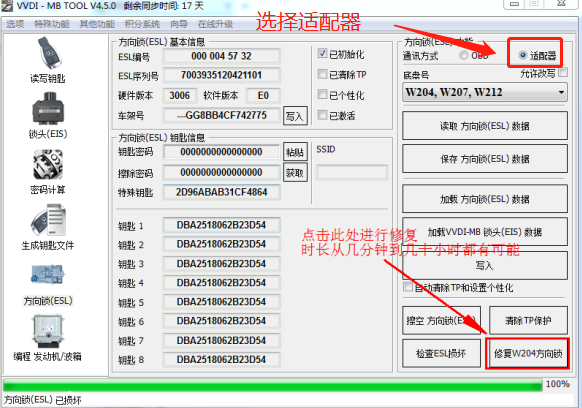Open the 在线升级 menu
This screenshot has width=582, height=408.
coord(215,24)
